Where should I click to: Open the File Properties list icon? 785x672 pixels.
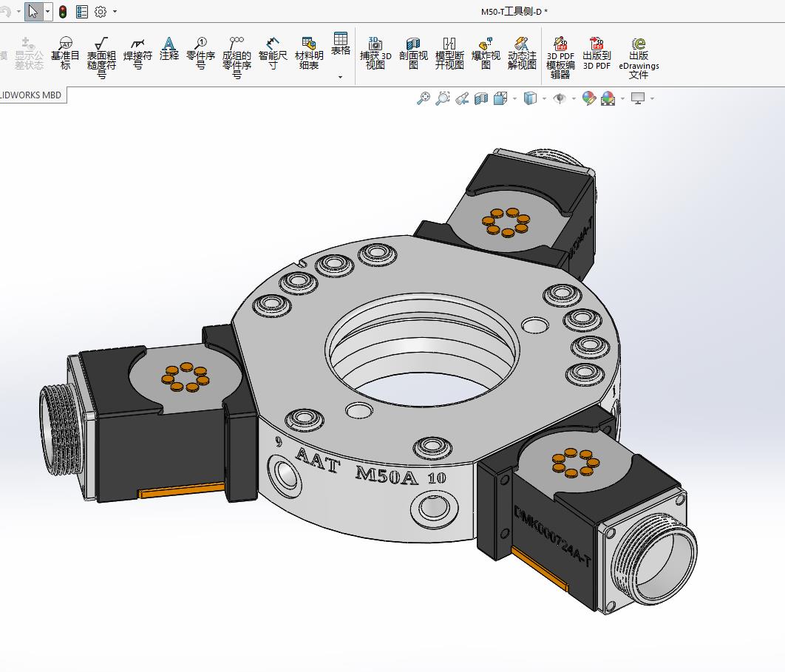click(82, 12)
